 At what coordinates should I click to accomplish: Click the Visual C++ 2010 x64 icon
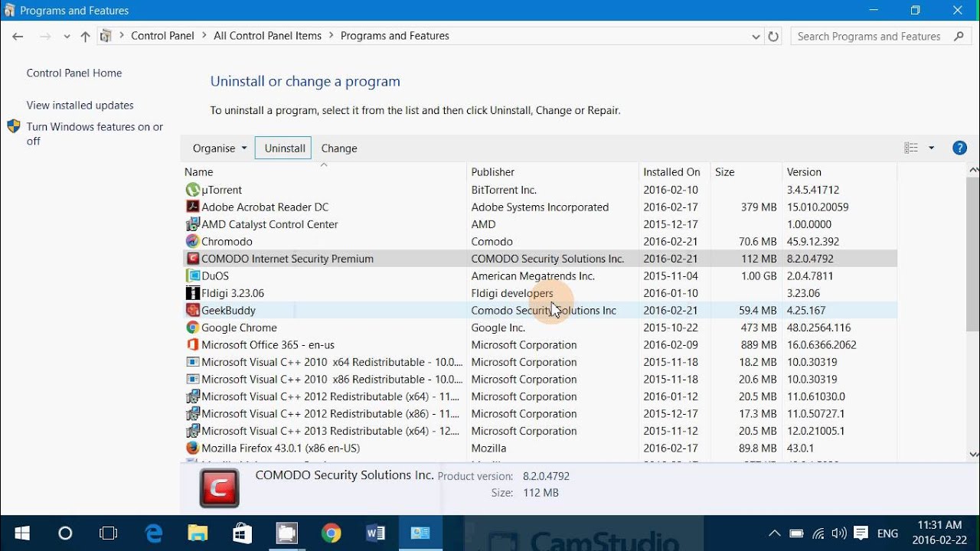pyautogui.click(x=193, y=362)
